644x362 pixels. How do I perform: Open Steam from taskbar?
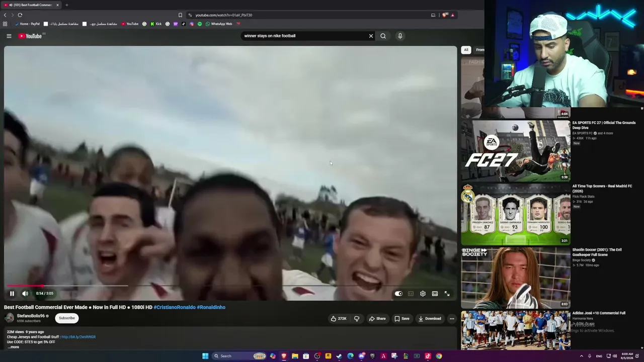(339, 356)
